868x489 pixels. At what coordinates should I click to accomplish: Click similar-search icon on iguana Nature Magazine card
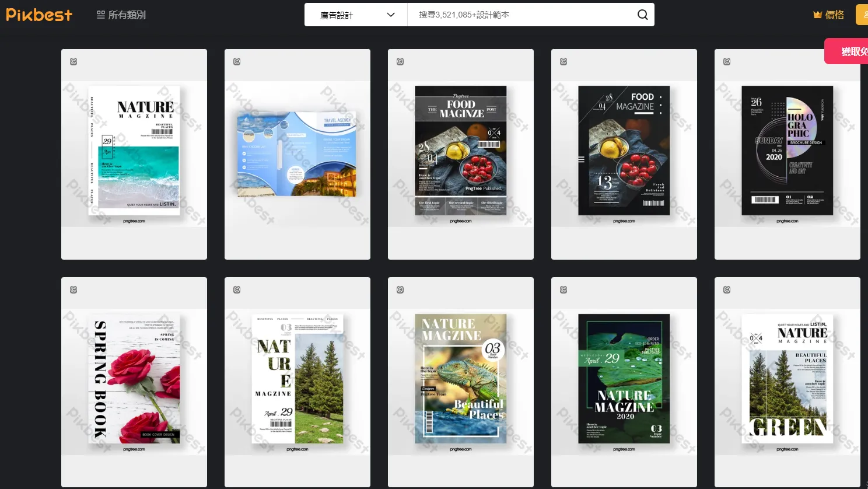click(x=400, y=289)
